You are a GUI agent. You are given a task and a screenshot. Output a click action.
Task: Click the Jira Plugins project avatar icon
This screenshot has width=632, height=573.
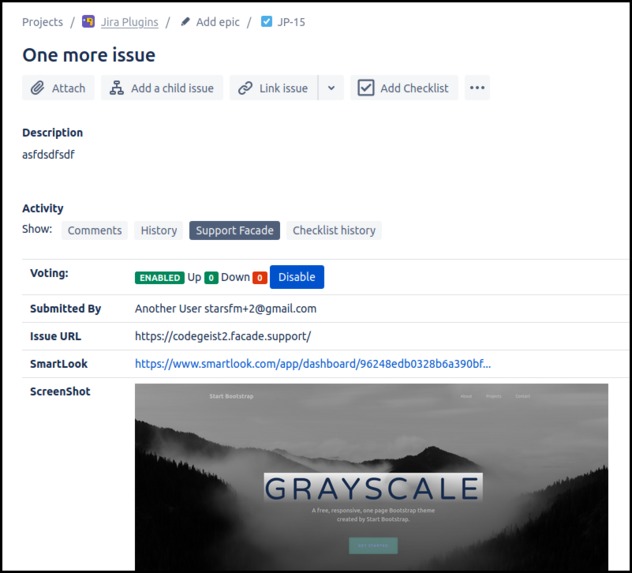tap(88, 21)
